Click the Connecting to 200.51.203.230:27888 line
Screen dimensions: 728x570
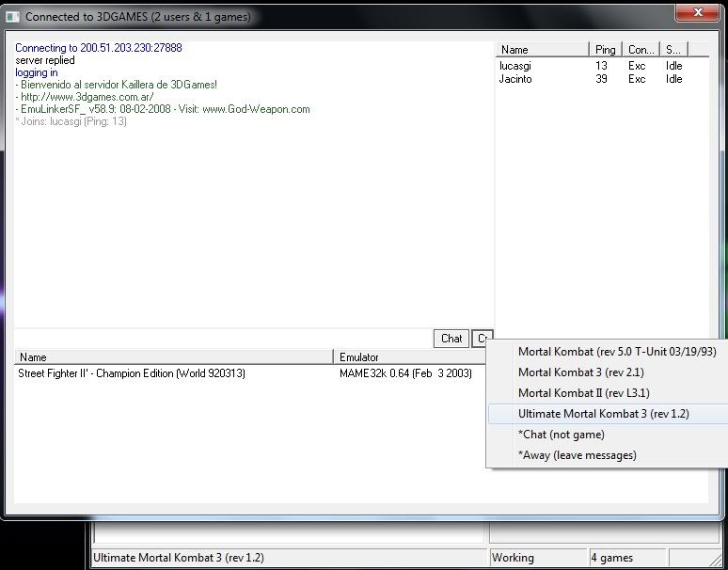pos(99,47)
